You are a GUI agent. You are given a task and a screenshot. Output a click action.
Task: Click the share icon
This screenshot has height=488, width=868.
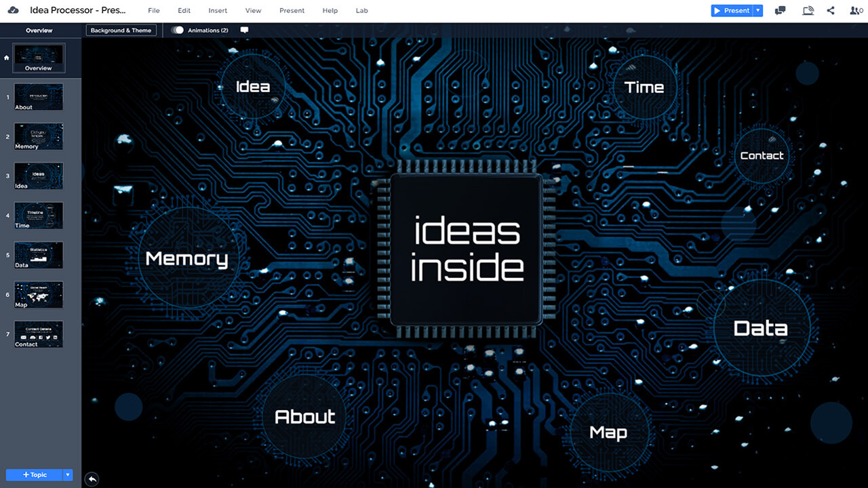tap(831, 11)
